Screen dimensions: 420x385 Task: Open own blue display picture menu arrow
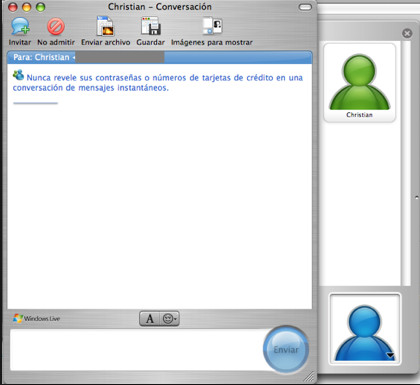click(390, 355)
